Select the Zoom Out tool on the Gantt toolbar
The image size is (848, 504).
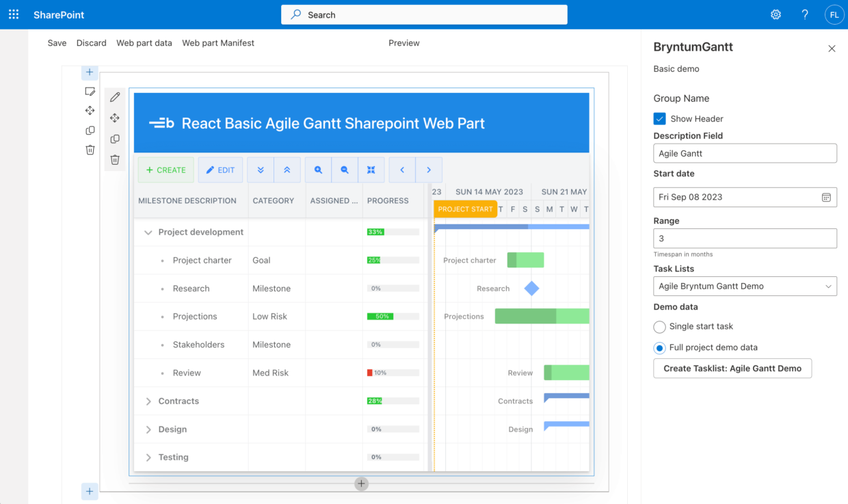[345, 170]
